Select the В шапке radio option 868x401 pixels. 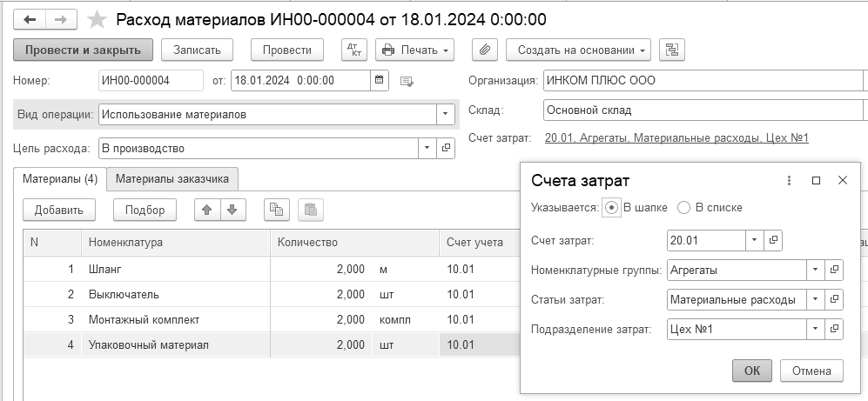pos(611,208)
